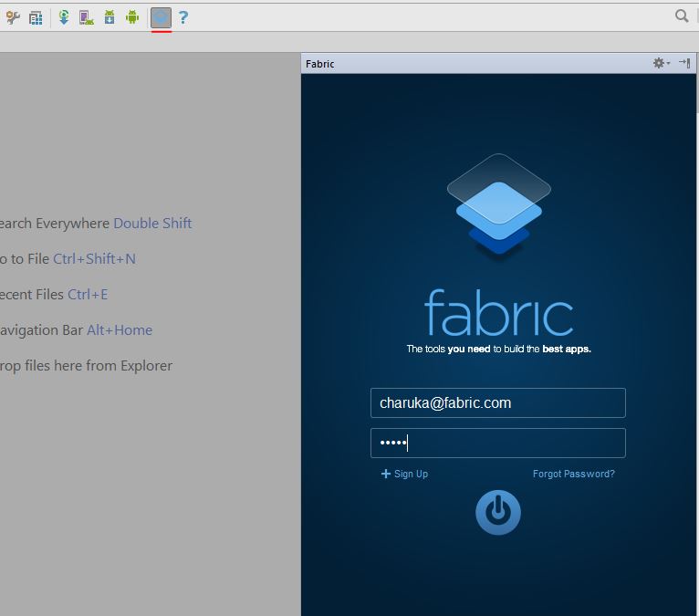The image size is (699, 616).
Task: Open the AVD Manager icon
Action: click(87, 18)
